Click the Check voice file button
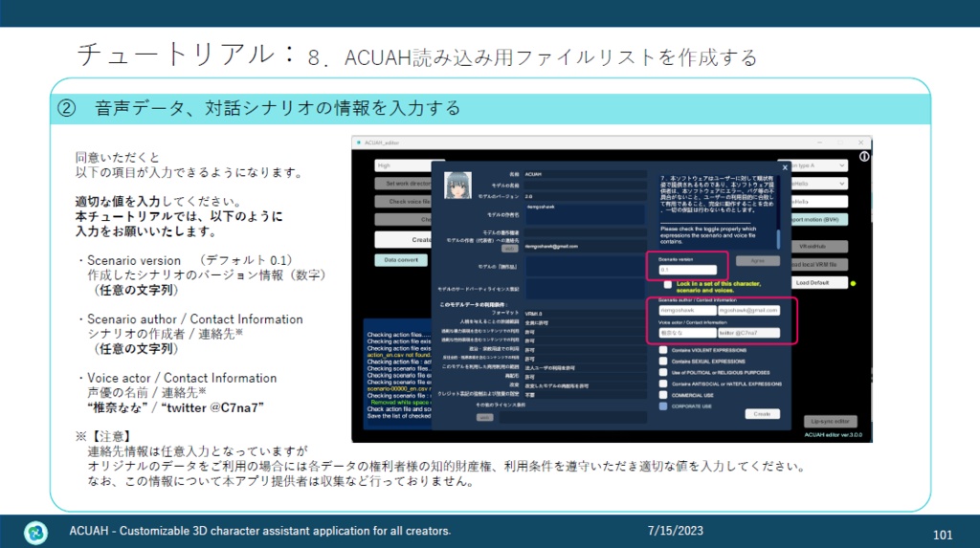This screenshot has width=980, height=548. 403,201
